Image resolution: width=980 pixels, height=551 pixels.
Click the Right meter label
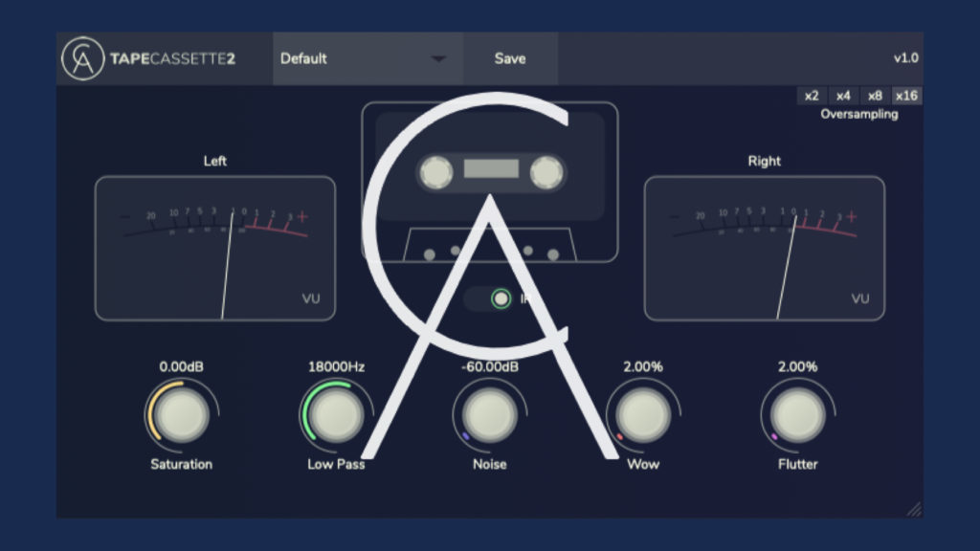[765, 161]
